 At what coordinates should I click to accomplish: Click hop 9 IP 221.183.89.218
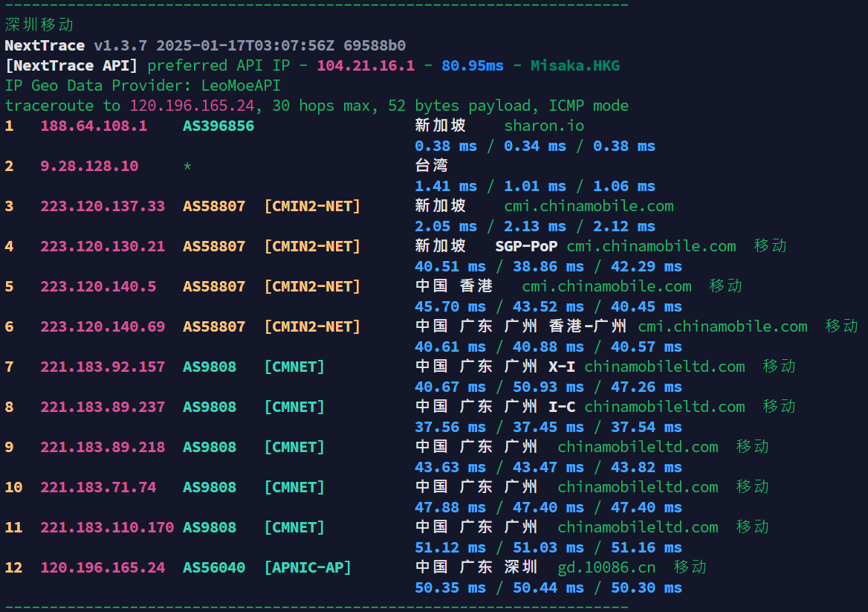pyautogui.click(x=103, y=447)
